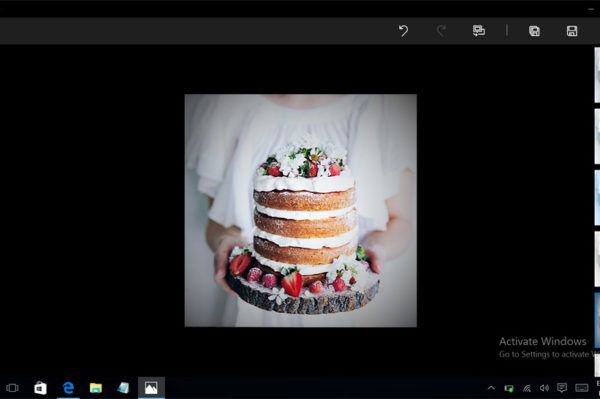The image size is (600, 399).
Task: Open the Action Center notifications
Action: (562, 388)
